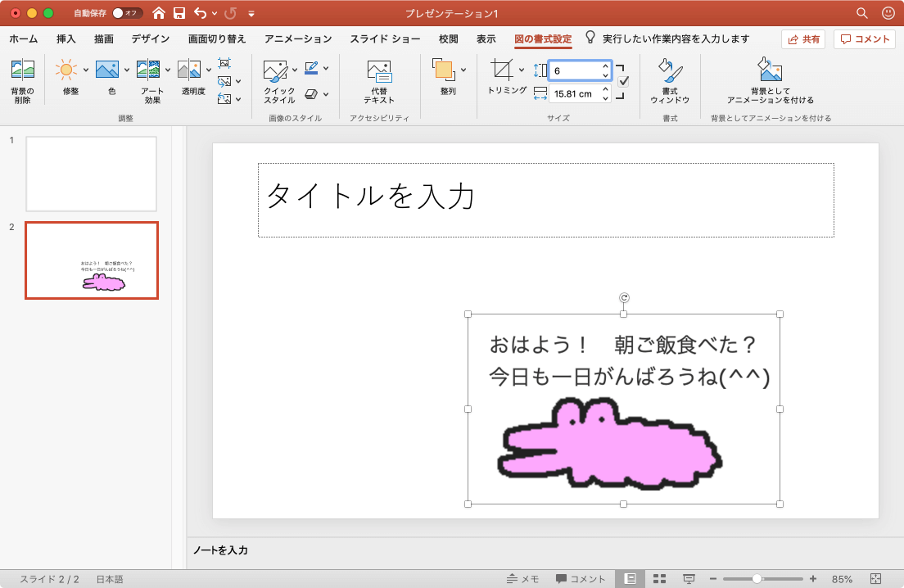Open the Corrections (修整) tool
The height and width of the screenshot is (588, 904).
[66, 70]
